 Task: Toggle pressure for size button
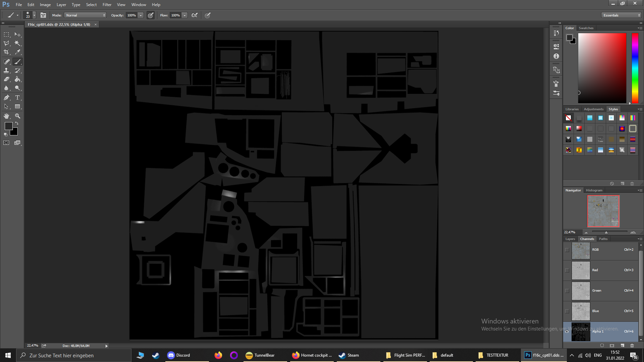point(208,15)
